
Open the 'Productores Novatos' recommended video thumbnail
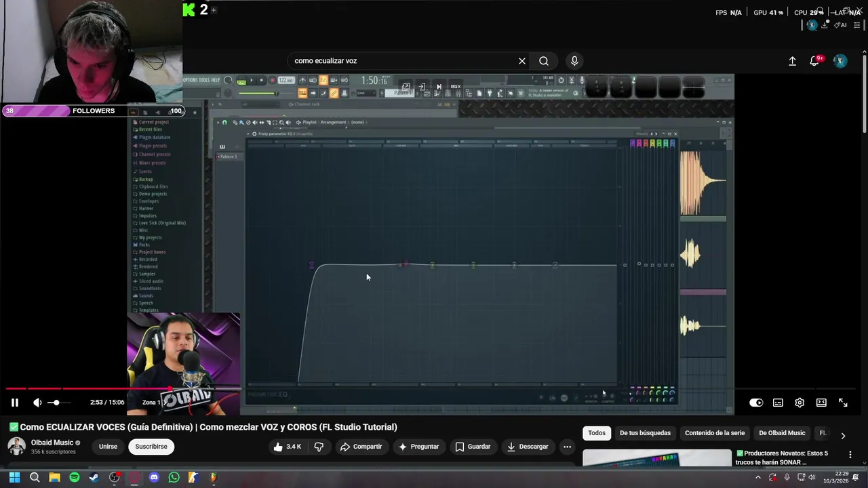(657, 458)
